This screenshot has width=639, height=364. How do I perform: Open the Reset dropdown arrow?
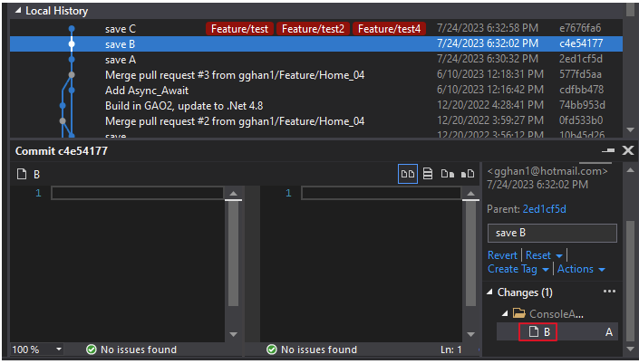[x=559, y=256]
